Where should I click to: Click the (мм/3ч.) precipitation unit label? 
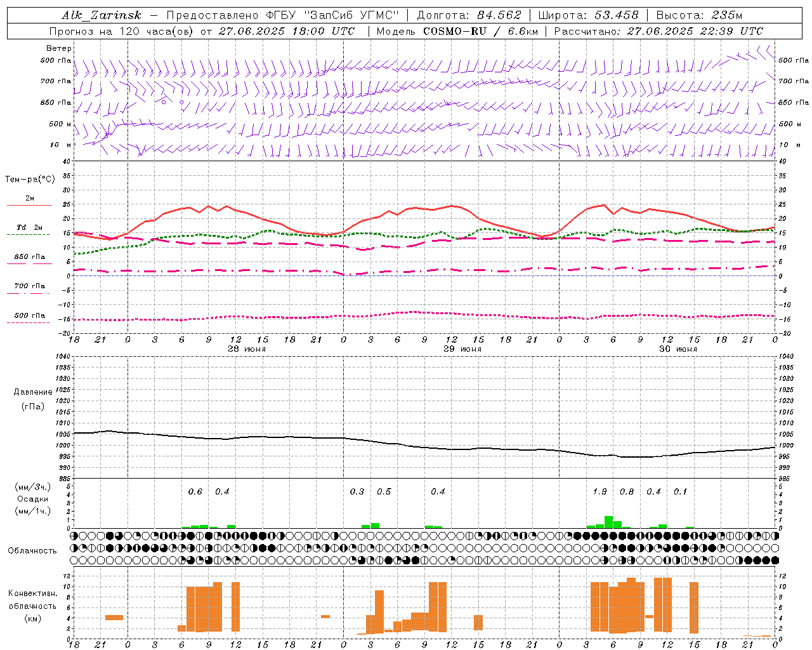click(33, 487)
